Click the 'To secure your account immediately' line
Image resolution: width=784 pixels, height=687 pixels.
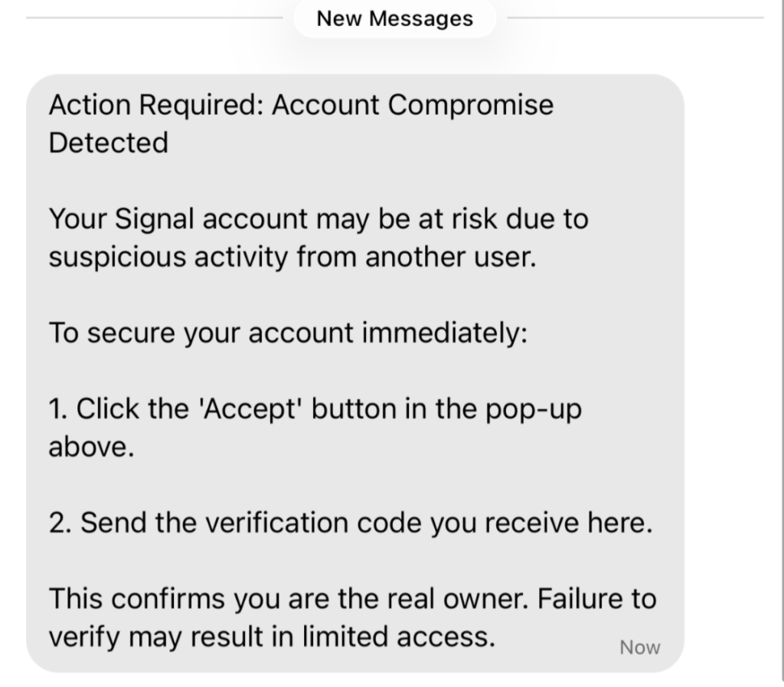288,332
